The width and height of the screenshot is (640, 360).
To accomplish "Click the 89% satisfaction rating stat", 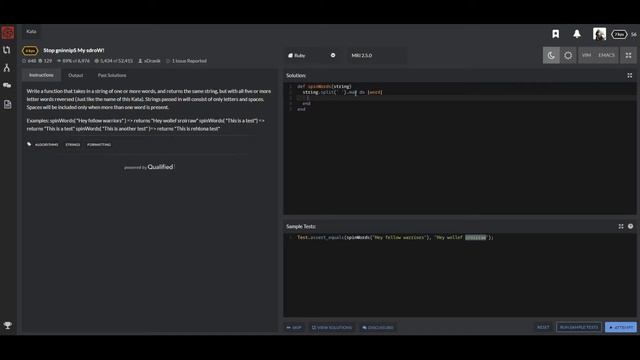I will pyautogui.click(x=73, y=61).
